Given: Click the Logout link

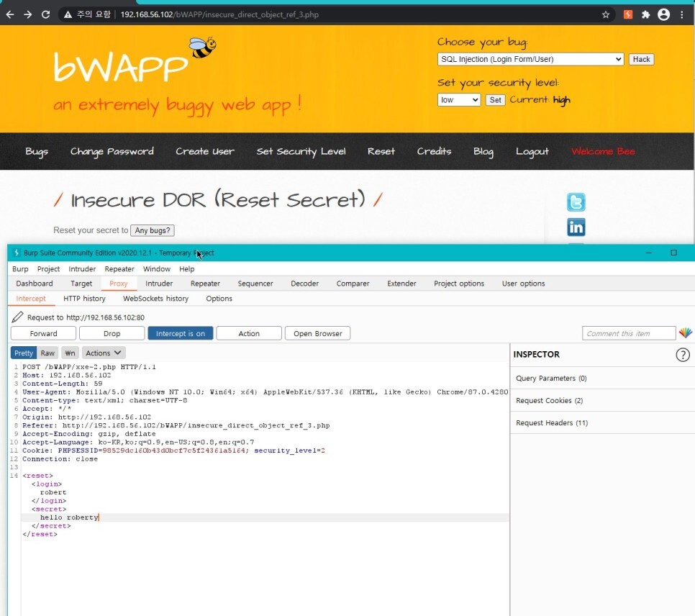Looking at the screenshot, I should (532, 152).
